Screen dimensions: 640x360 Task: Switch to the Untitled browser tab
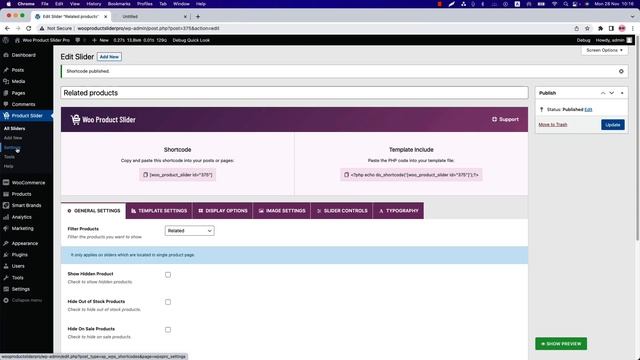[x=151, y=17]
